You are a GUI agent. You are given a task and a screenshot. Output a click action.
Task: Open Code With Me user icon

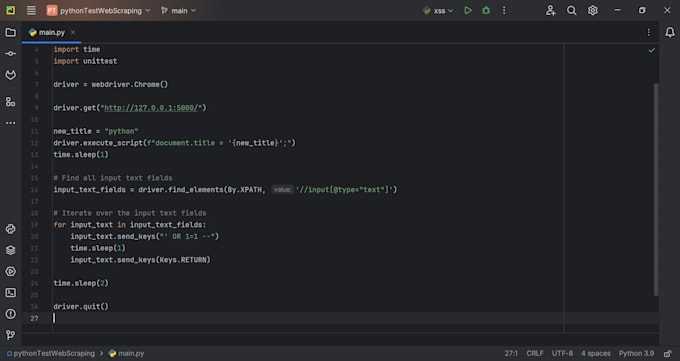tap(550, 10)
